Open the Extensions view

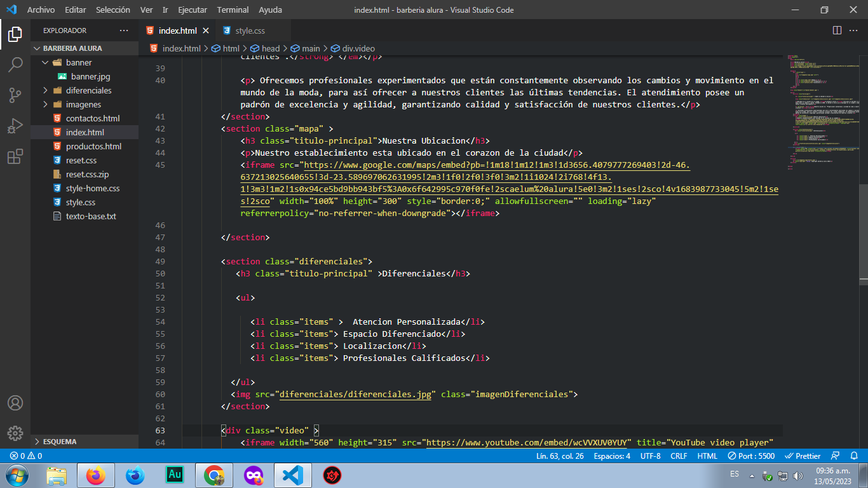click(15, 156)
